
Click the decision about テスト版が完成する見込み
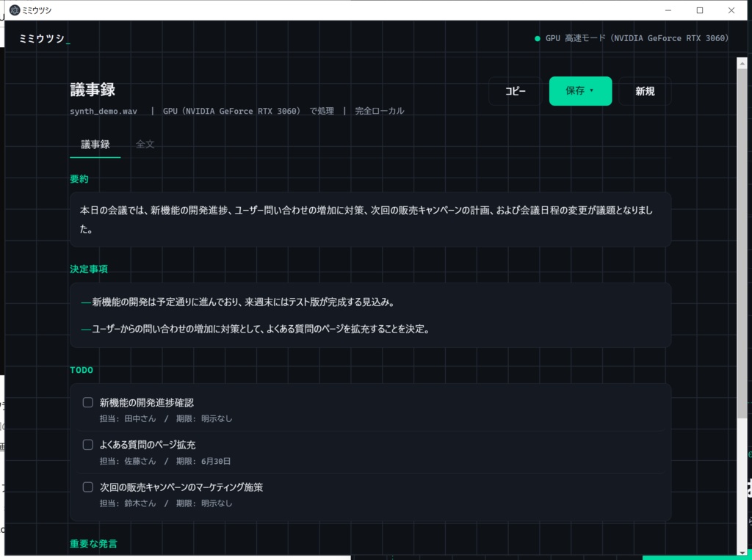(243, 302)
